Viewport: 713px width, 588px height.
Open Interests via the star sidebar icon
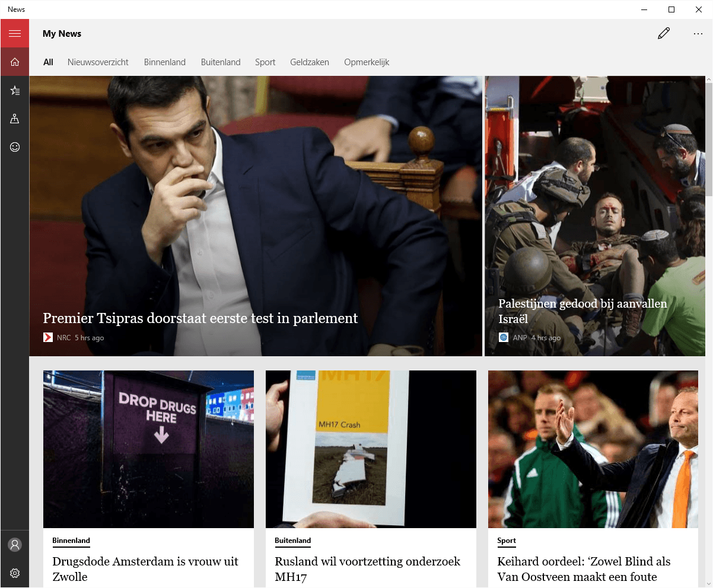(x=14, y=90)
